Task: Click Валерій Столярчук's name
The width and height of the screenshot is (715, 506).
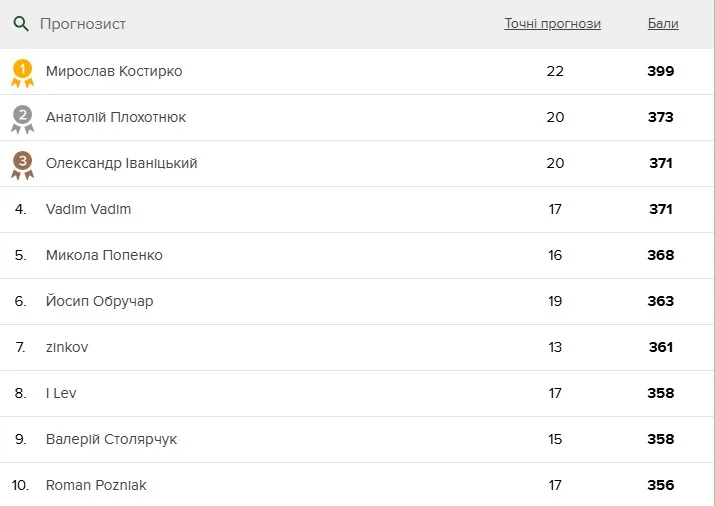Action: point(111,439)
